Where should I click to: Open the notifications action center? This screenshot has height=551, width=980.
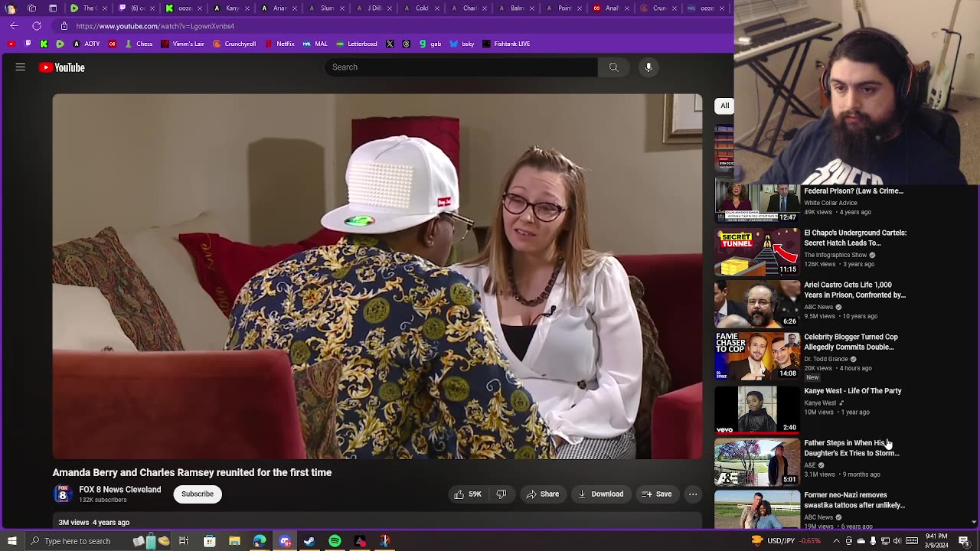click(x=964, y=541)
